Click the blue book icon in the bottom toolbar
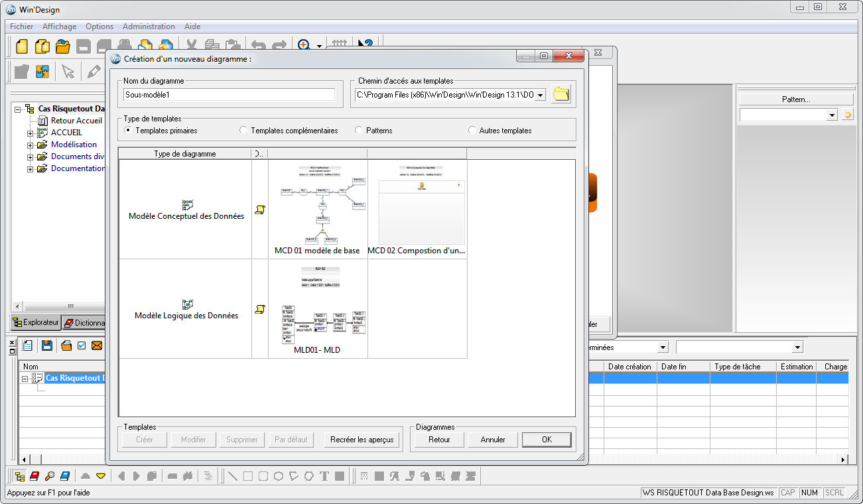The height and width of the screenshot is (504, 863). click(x=65, y=476)
